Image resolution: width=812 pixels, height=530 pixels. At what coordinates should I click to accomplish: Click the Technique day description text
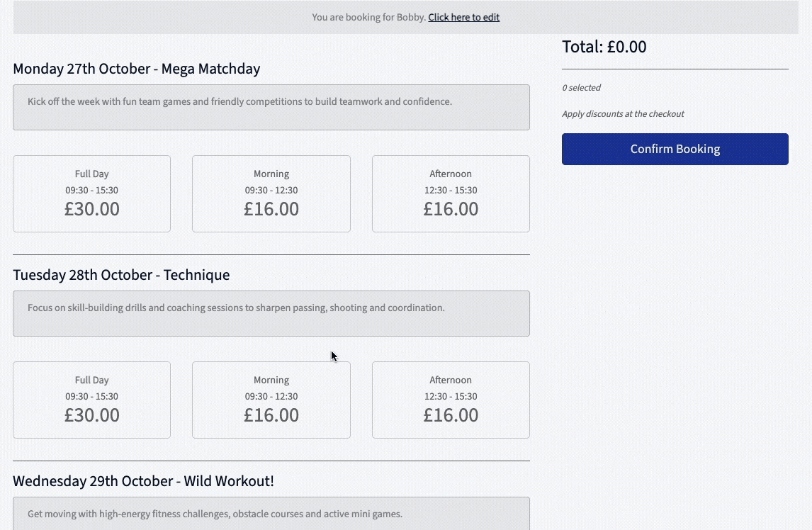236,308
